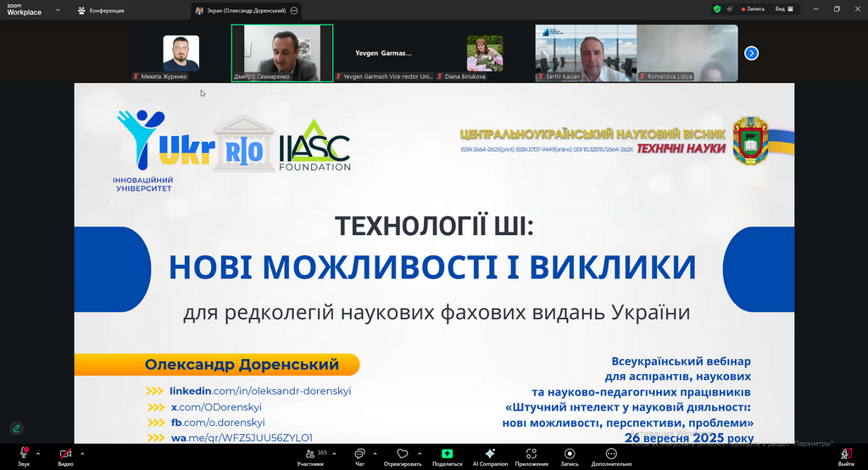Show next participants with blue arrow
868x470 pixels.
coord(751,53)
